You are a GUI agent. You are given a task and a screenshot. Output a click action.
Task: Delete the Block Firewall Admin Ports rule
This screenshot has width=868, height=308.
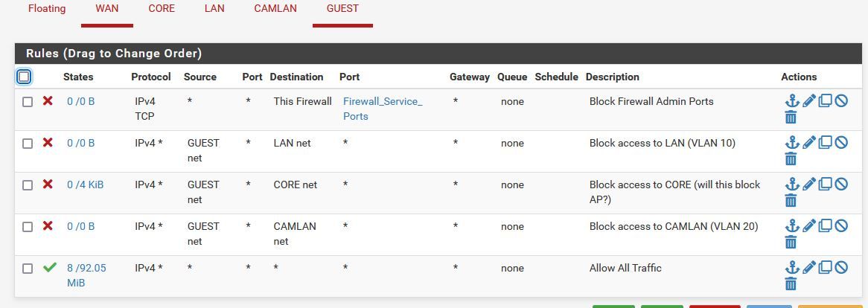(x=791, y=118)
